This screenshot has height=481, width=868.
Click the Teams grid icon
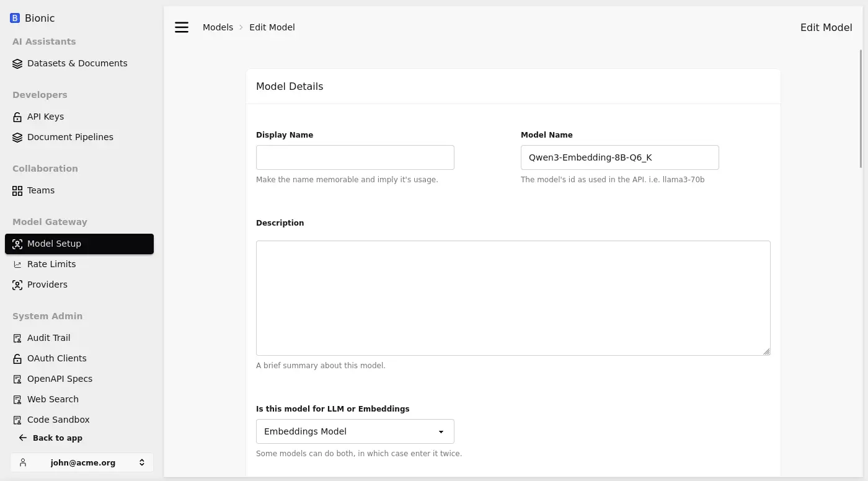[x=17, y=190]
